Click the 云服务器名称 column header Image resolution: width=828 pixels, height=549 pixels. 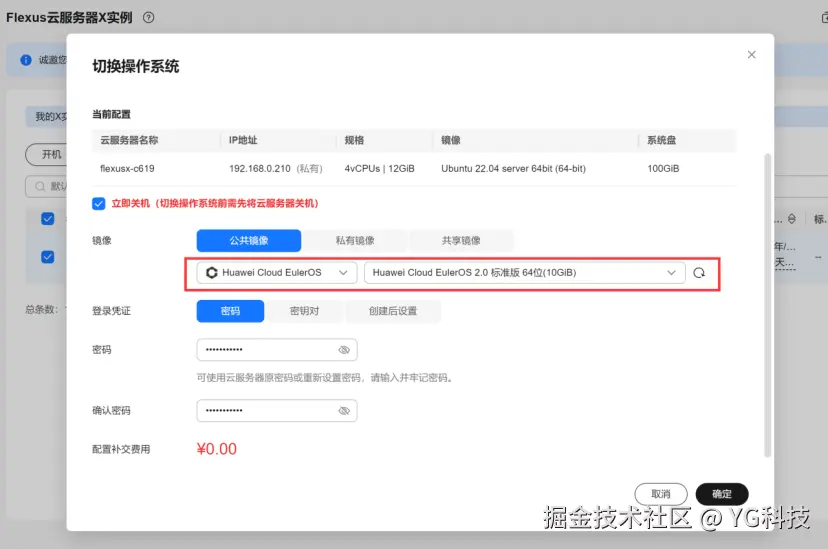click(x=129, y=140)
